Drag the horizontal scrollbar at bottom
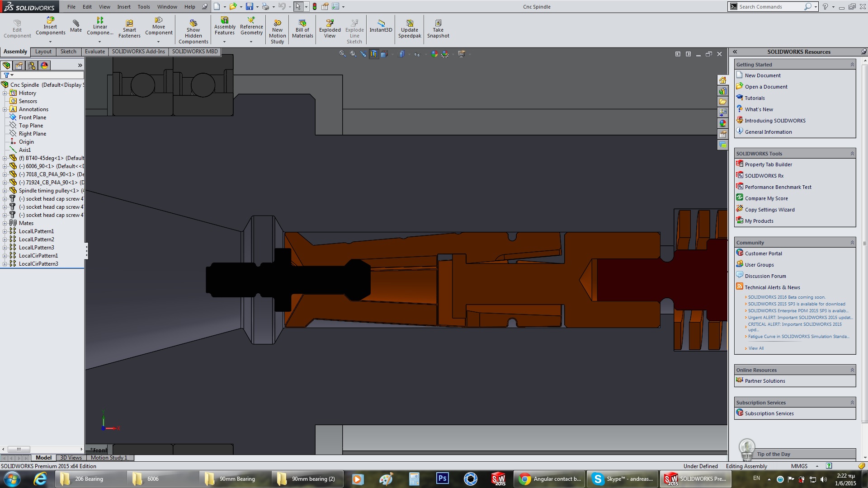 pos(19,449)
